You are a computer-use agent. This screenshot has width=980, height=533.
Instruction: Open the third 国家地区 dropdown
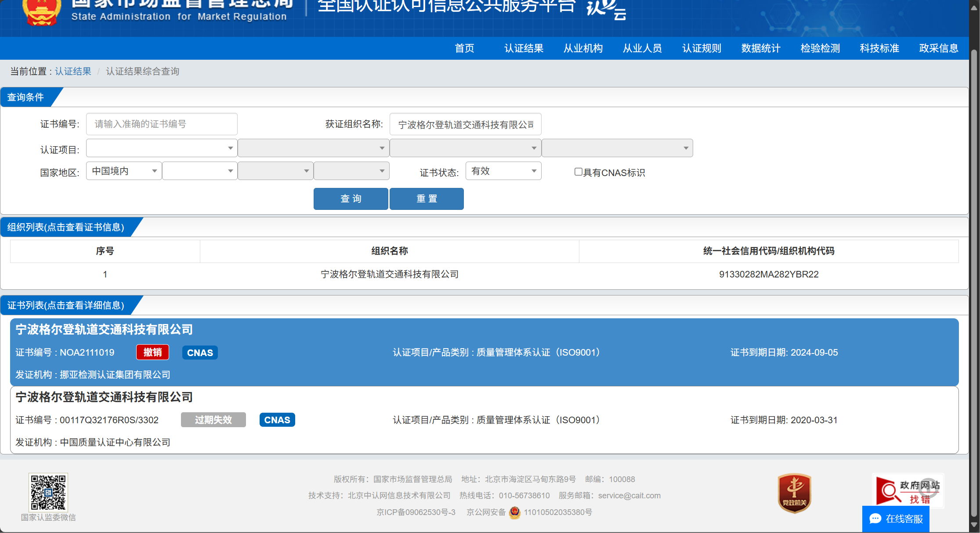[x=275, y=171]
